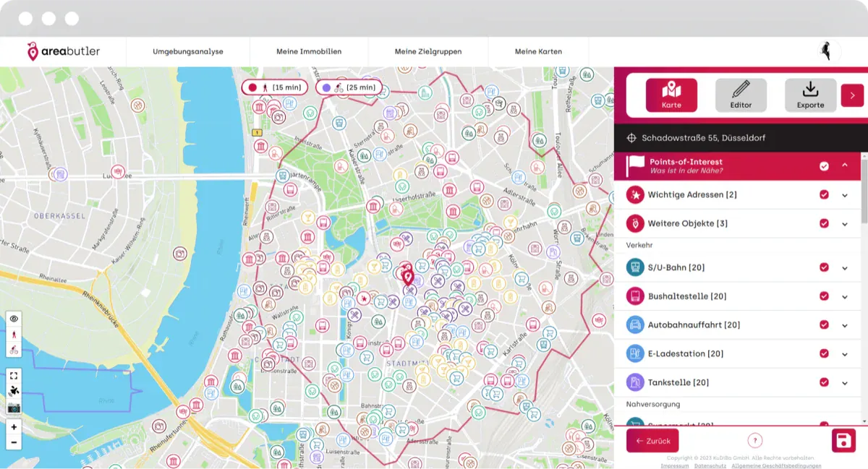Click the Autobahnauffahrt car icon
This screenshot has width=868, height=469.
(635, 324)
